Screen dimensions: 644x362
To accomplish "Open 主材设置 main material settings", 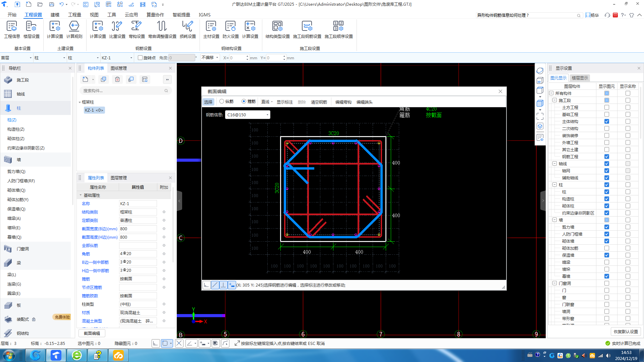I will 211,29.
